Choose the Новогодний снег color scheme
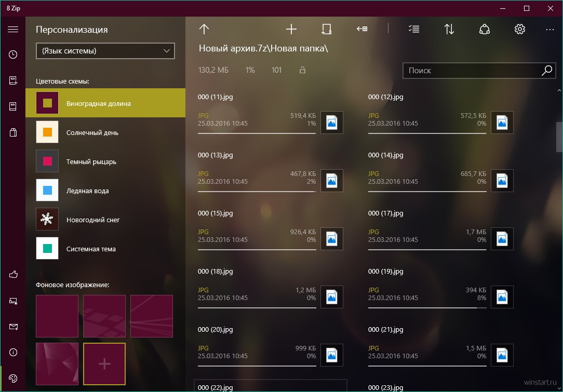 pyautogui.click(x=105, y=219)
